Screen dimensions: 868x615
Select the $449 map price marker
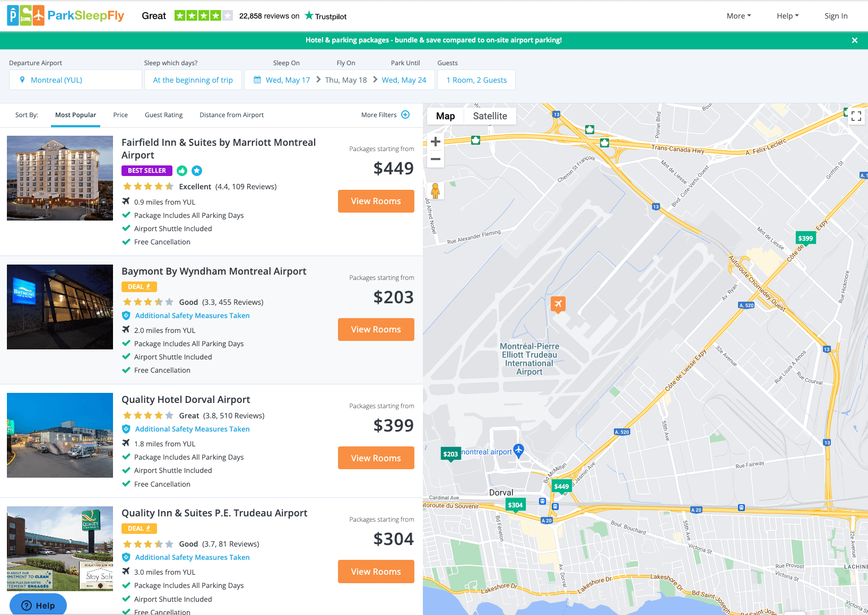[x=561, y=487]
